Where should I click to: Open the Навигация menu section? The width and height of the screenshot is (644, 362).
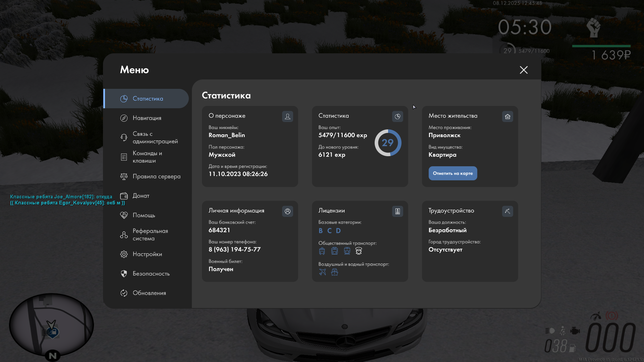tap(147, 118)
